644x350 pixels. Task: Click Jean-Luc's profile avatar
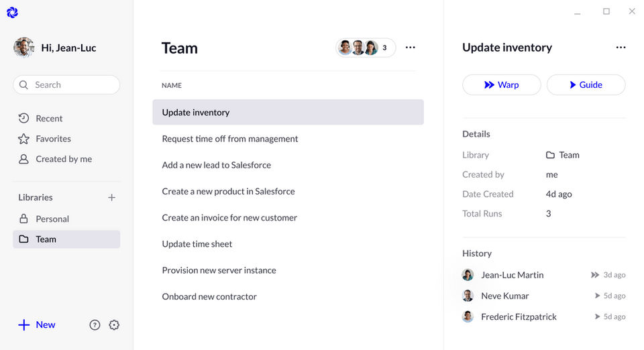coord(23,48)
